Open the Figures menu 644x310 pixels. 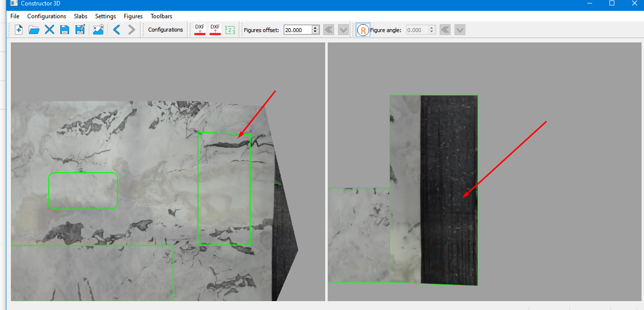pyautogui.click(x=133, y=16)
